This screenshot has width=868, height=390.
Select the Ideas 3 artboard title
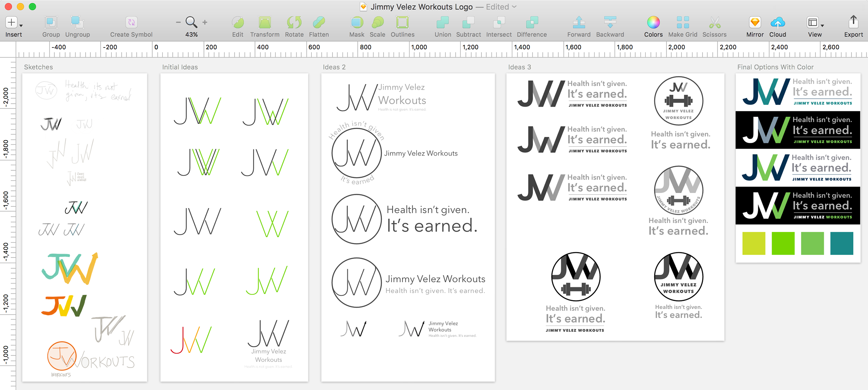pos(519,67)
